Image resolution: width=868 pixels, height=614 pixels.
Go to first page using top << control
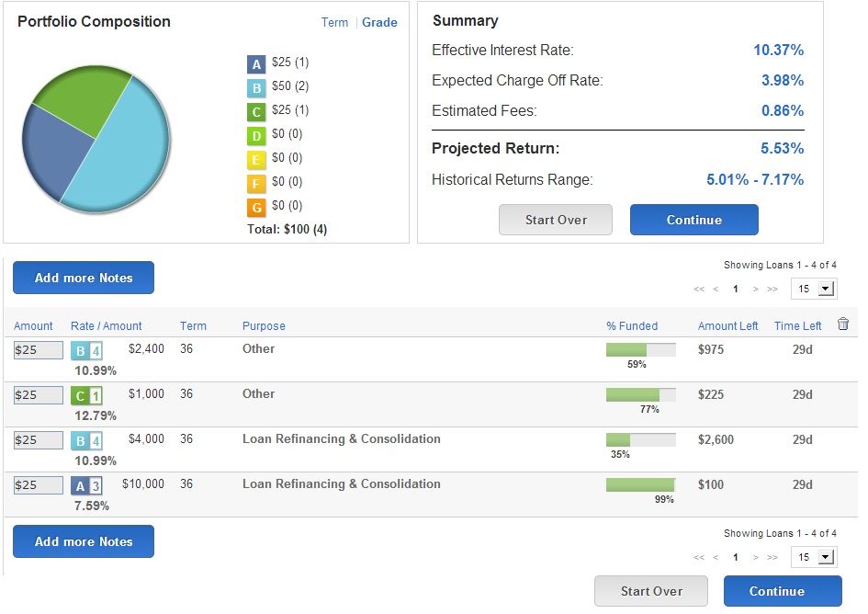[x=699, y=289]
